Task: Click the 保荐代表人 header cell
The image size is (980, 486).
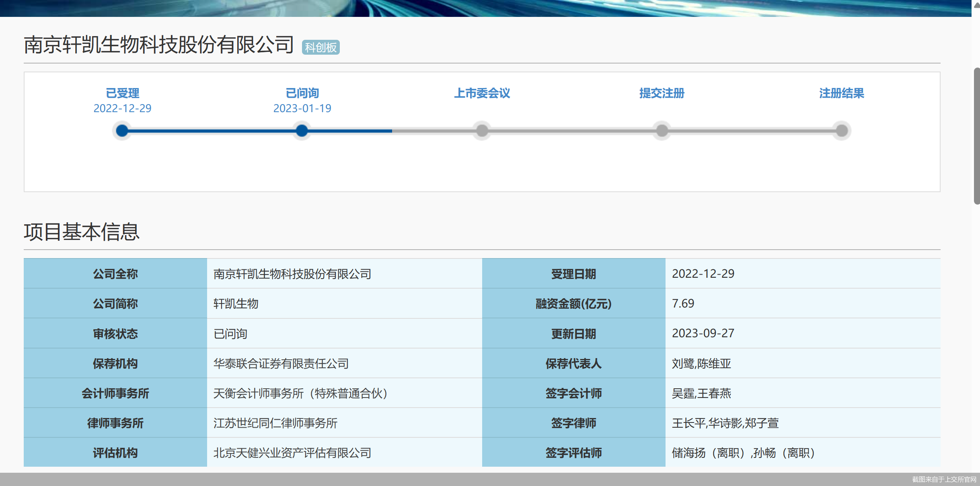Action: 573,363
